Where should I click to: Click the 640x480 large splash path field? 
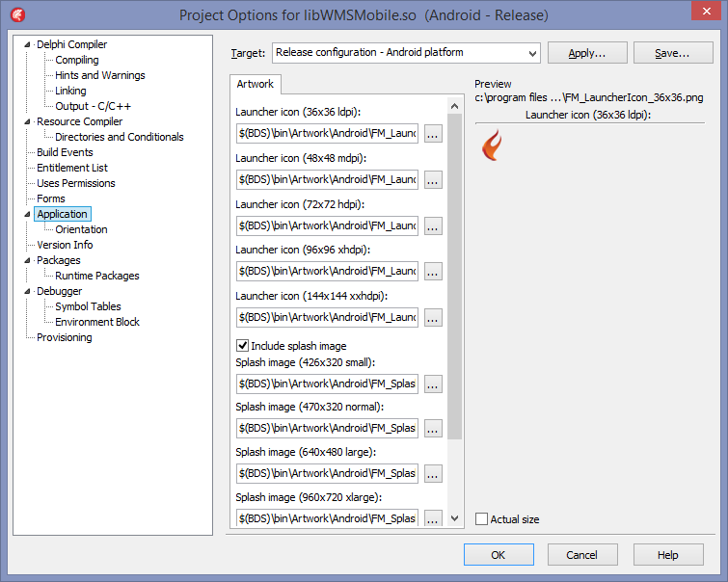(327, 474)
